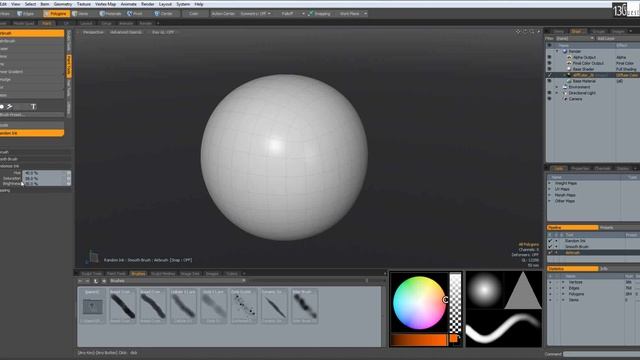Screen dimensions: 640x360
Task: Open the parent folder thumbnail in Brushes
Action: coord(92,306)
